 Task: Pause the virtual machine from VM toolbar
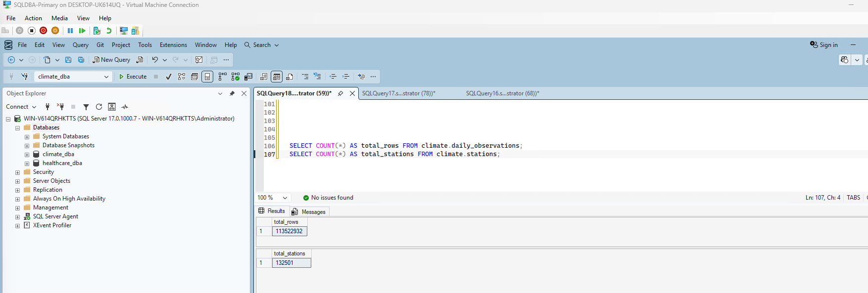pyautogui.click(x=70, y=31)
